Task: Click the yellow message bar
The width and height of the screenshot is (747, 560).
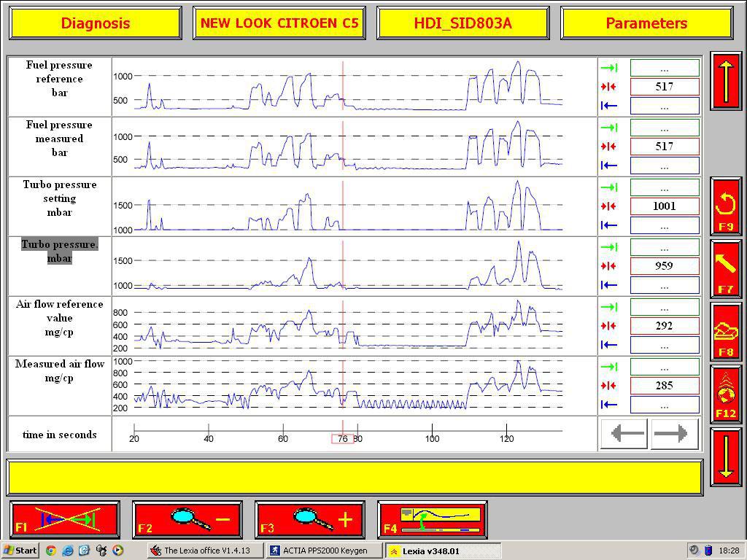Action: click(355, 478)
